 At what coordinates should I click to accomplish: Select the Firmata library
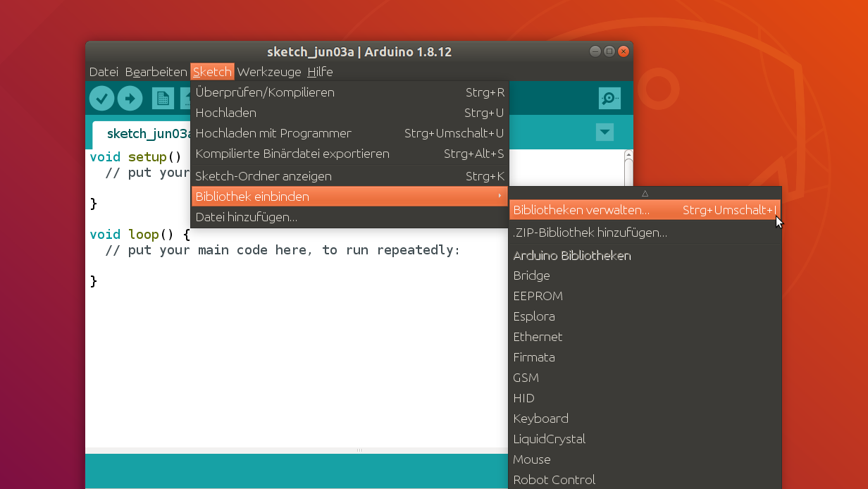645,357
